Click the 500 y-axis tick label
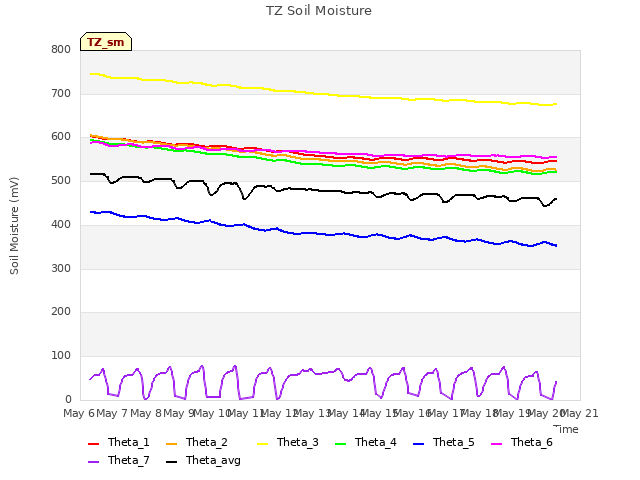Image resolution: width=640 pixels, height=480 pixels. (61, 180)
